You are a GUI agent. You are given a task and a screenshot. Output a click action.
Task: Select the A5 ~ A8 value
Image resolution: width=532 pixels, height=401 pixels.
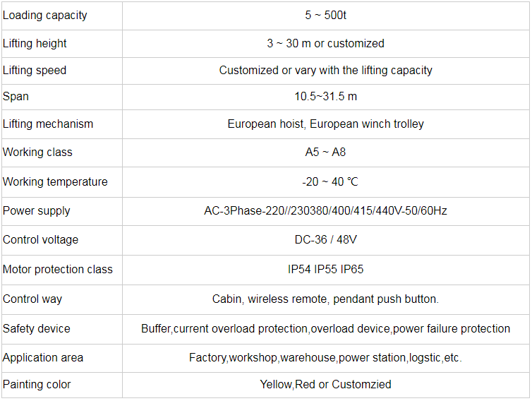point(325,152)
